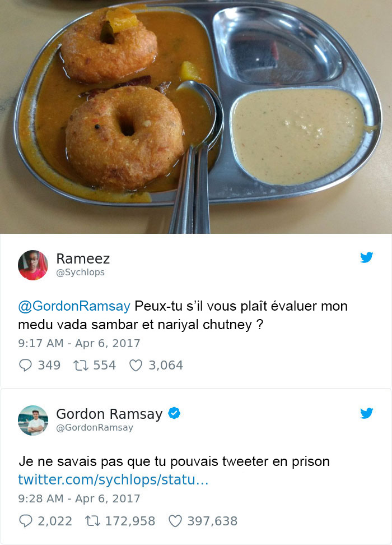Click the Twitter bird icon on Rameez's tweet

point(366,257)
